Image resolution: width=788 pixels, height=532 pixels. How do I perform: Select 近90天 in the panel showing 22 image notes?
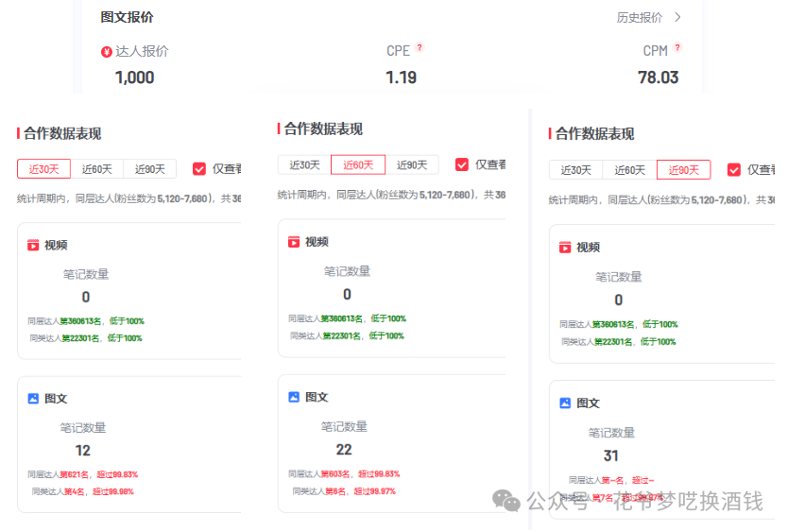pos(412,165)
